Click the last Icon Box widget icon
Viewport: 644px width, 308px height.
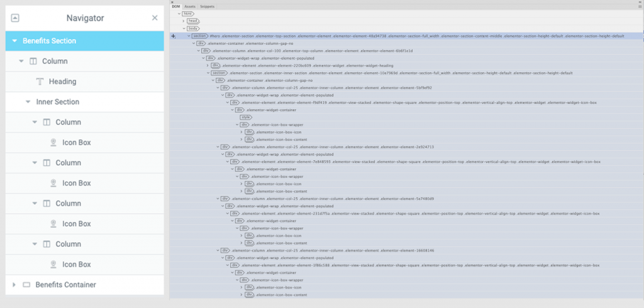53,265
